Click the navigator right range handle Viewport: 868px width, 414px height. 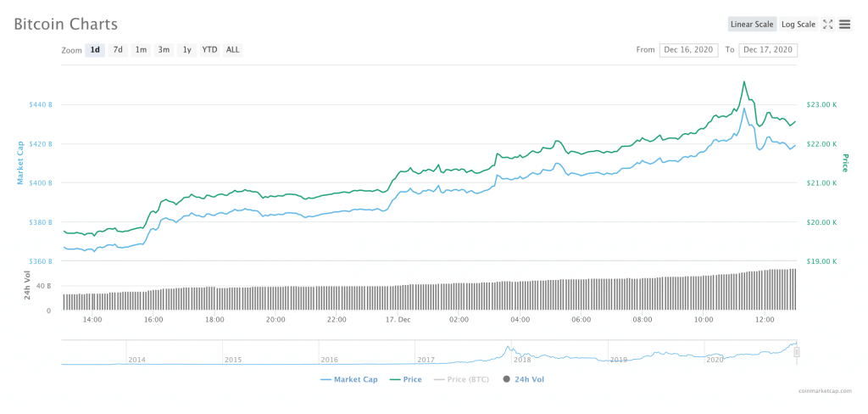tap(797, 352)
